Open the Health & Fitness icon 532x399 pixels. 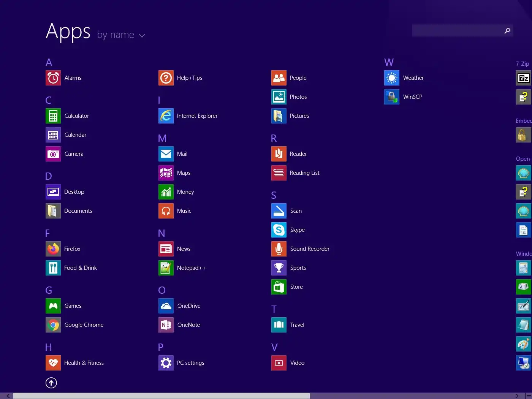53,363
